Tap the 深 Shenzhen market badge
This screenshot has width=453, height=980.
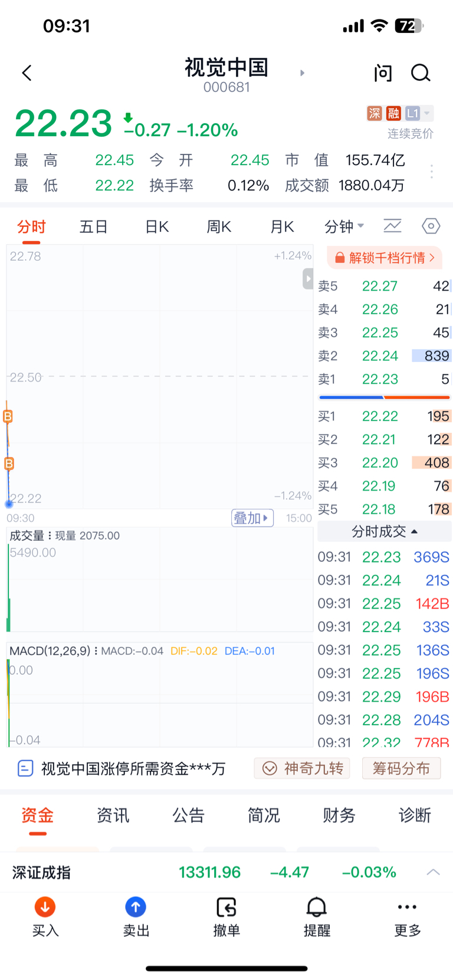tap(375, 113)
